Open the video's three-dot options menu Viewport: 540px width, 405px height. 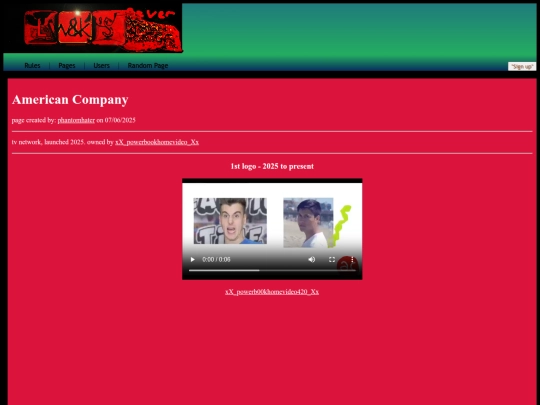(352, 259)
